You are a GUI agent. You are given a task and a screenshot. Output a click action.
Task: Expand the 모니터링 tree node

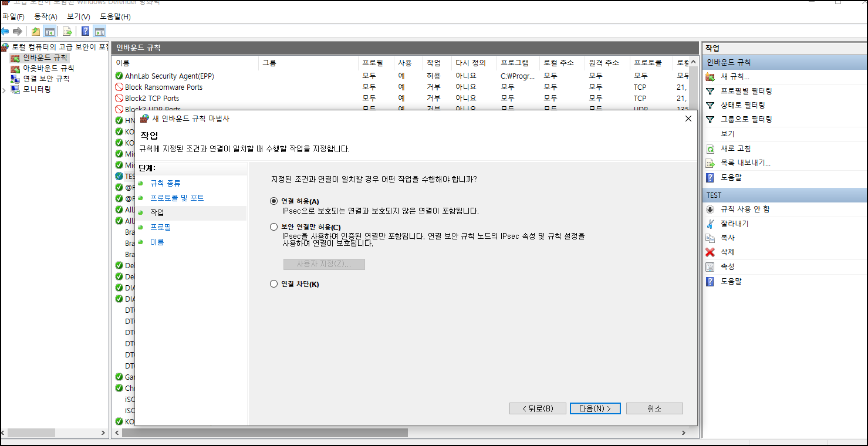coord(4,90)
